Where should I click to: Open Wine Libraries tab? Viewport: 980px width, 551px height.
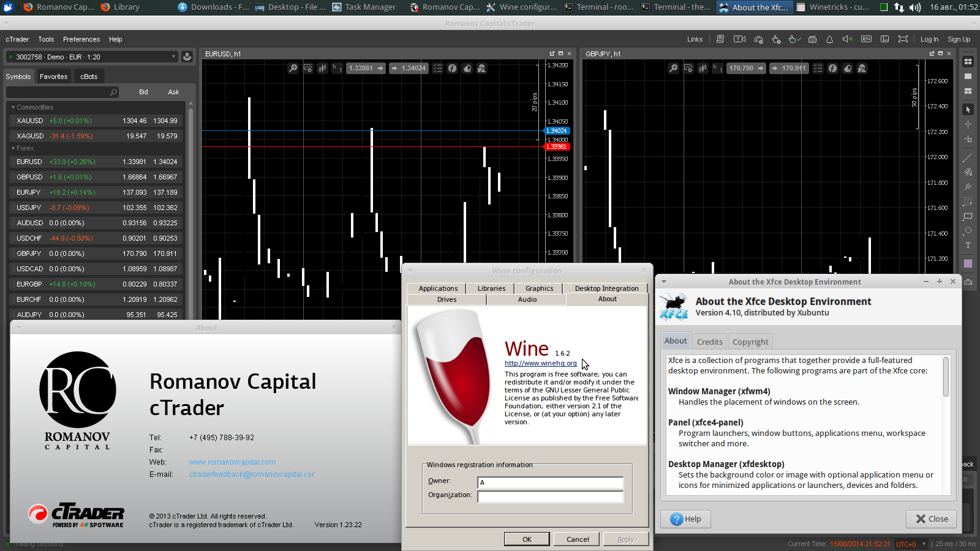[492, 288]
